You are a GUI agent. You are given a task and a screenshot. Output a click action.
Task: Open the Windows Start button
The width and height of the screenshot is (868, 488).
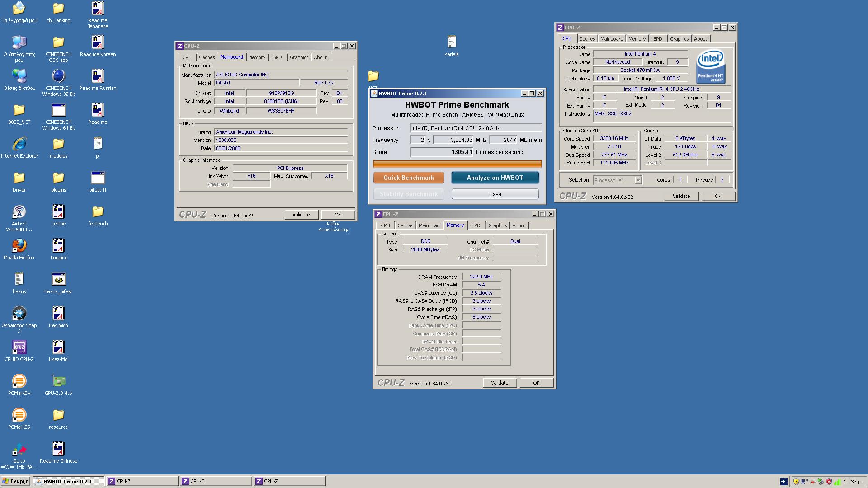tap(15, 481)
